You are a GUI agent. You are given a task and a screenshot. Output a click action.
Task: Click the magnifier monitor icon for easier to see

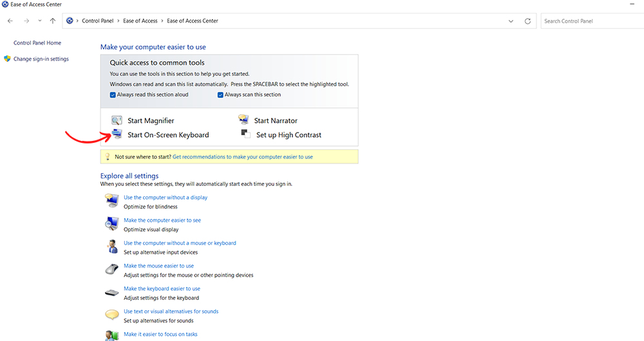pyautogui.click(x=111, y=224)
